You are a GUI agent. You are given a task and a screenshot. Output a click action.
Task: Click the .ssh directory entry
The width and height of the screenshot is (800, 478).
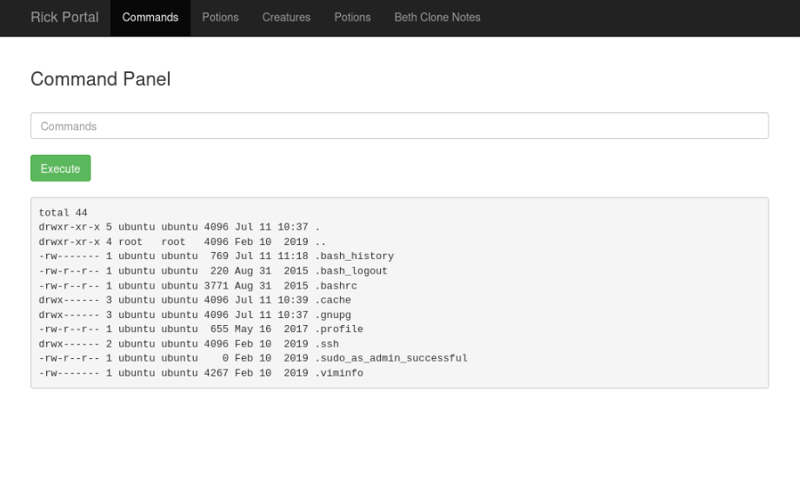[326, 343]
